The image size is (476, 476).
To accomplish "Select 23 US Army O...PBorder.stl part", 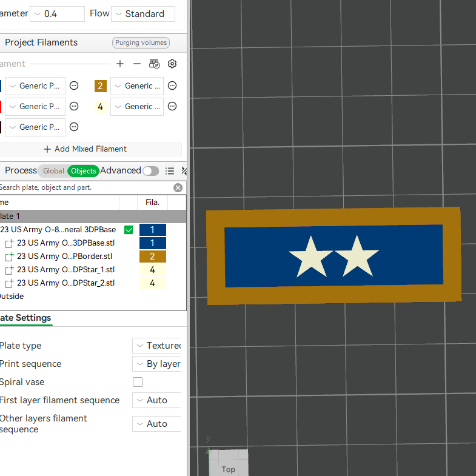I will (x=64, y=256).
